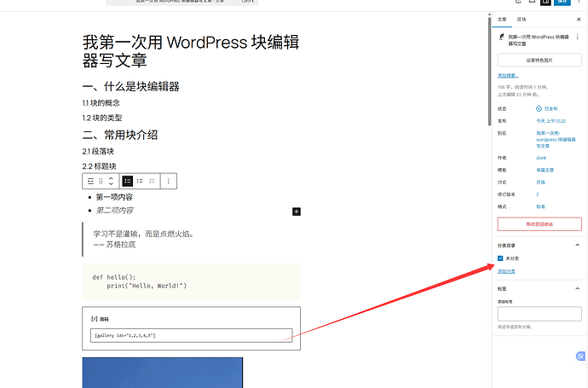588x388 pixels.
Task: Click the text 2.1 段落块
Action: click(x=98, y=151)
